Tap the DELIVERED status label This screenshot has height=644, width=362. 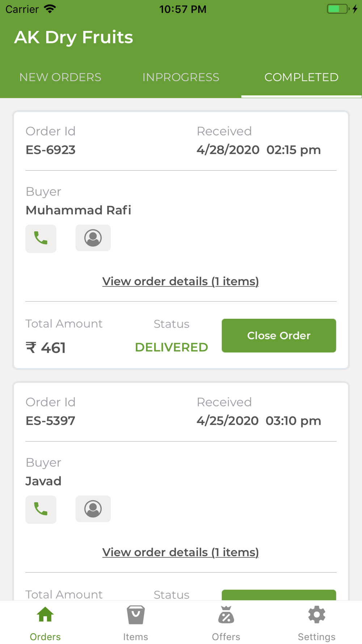click(x=172, y=347)
